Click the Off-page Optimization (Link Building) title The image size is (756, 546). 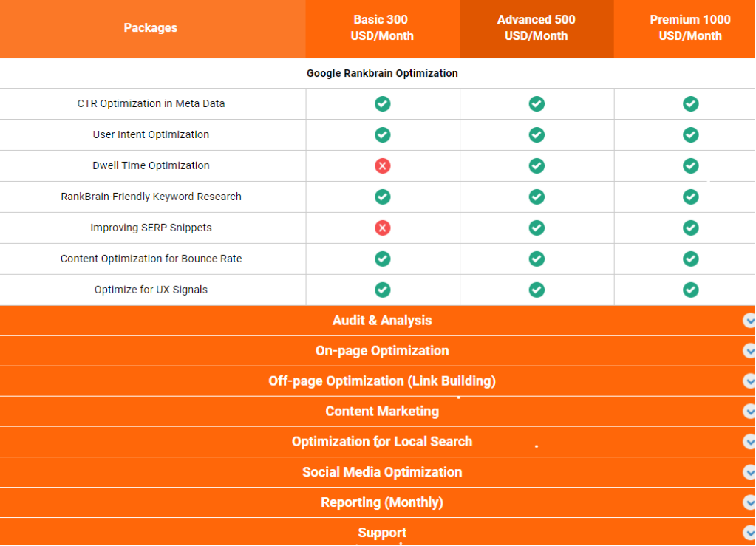[x=382, y=381]
